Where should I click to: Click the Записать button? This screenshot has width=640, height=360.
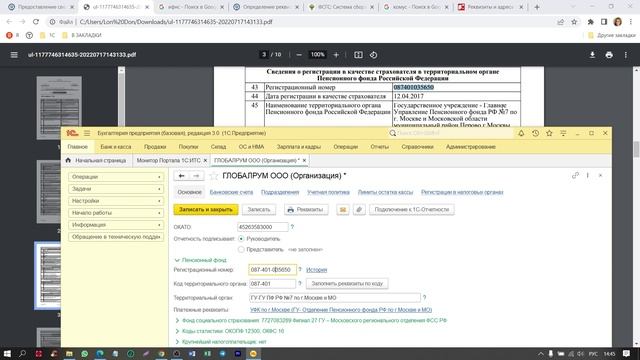click(259, 209)
